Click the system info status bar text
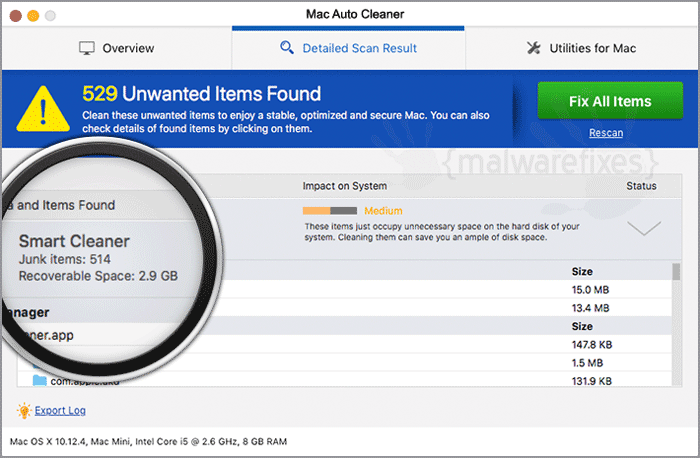 point(148,442)
